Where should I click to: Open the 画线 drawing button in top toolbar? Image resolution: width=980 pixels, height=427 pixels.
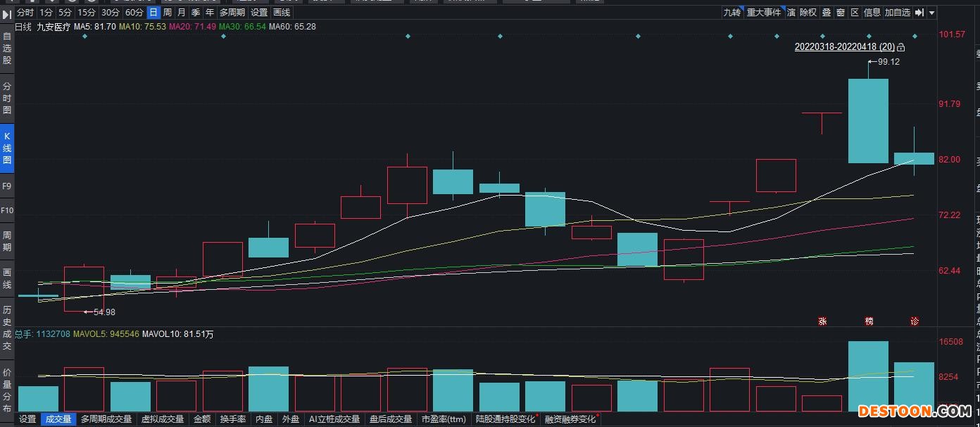(282, 13)
